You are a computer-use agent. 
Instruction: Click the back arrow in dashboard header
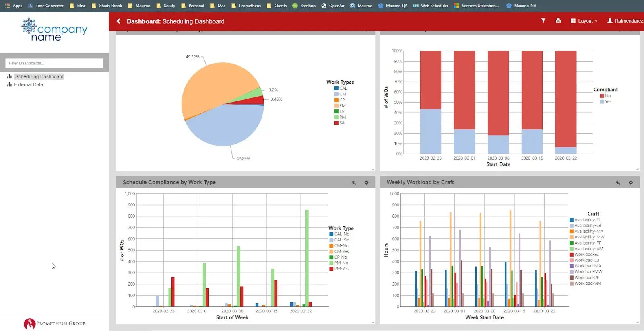pos(118,21)
